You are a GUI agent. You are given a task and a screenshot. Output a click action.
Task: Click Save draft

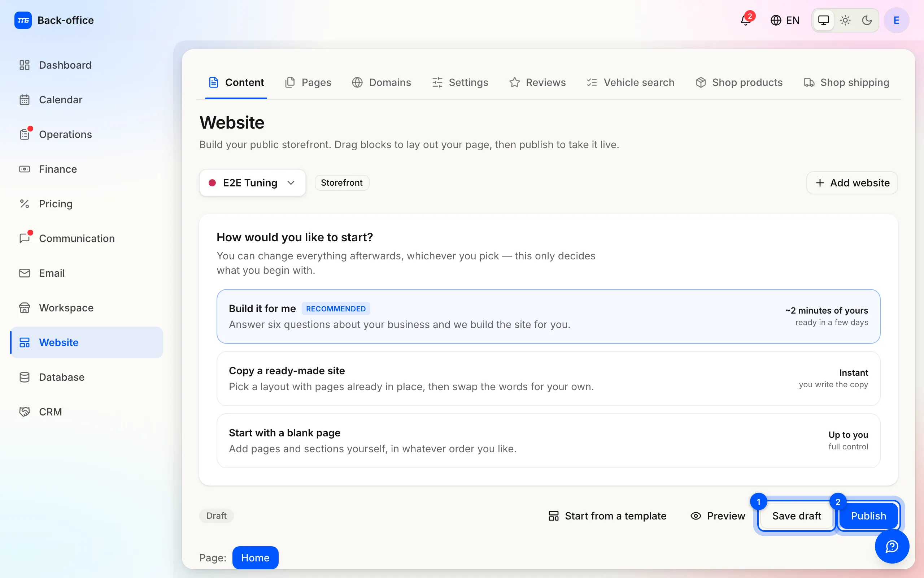tap(797, 516)
